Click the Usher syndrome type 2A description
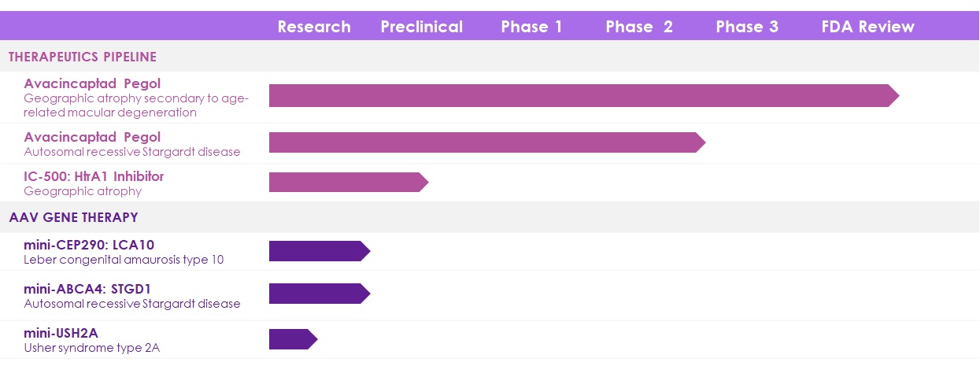This screenshot has height=388, width=980. (91, 348)
